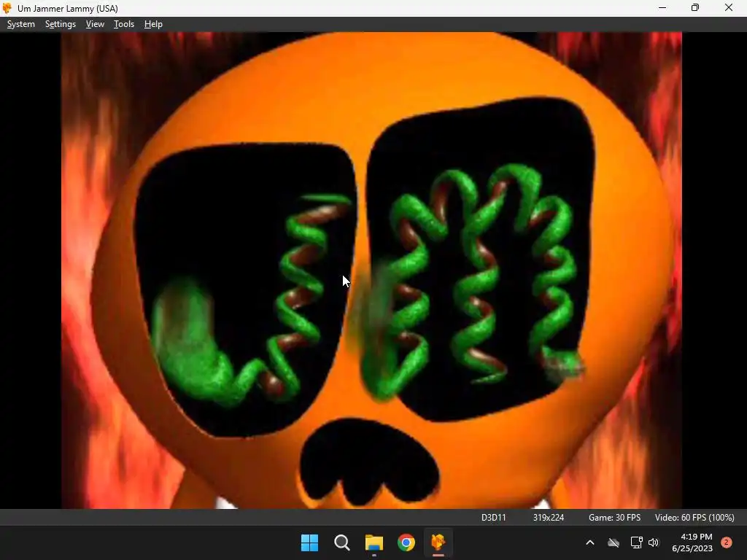Open File Explorer from the taskbar
The image size is (747, 560).
point(374,542)
